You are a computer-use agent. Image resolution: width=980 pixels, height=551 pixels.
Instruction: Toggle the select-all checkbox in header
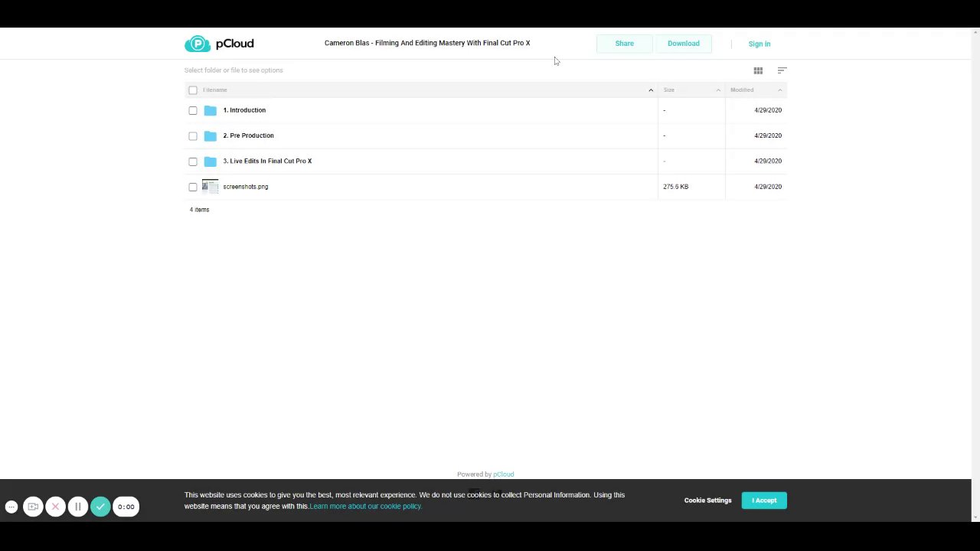tap(193, 90)
